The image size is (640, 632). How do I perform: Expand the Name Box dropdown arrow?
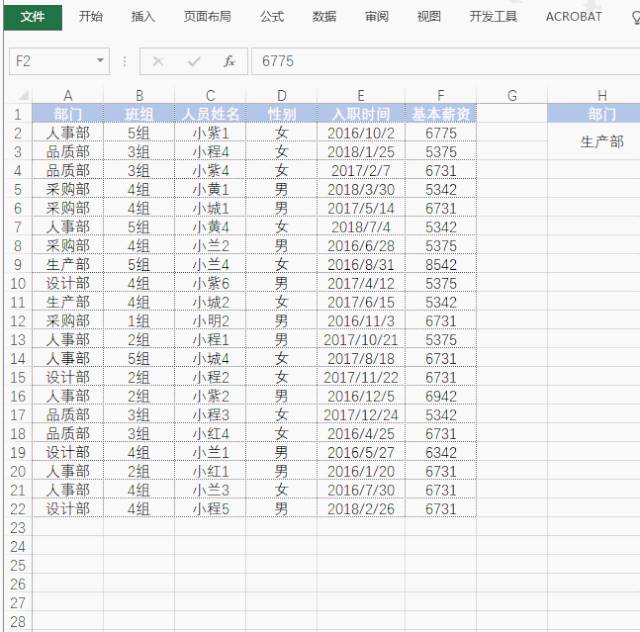coord(100,62)
